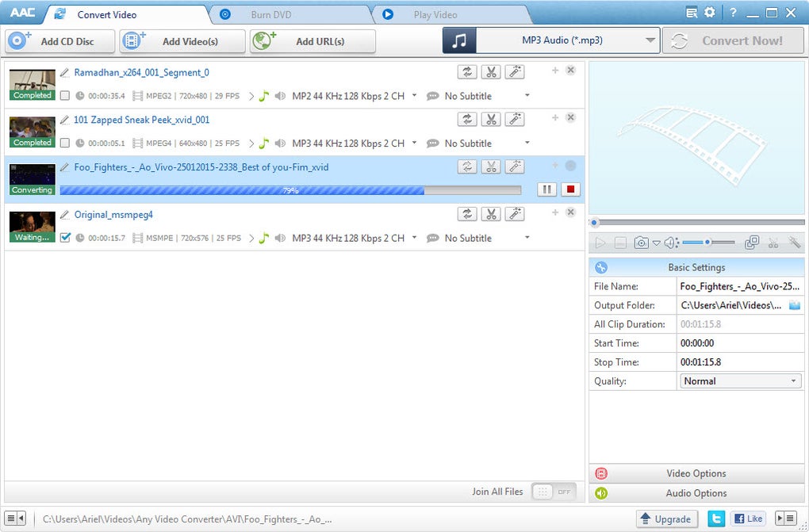Click the Start Time field
This screenshot has height=532, width=809.
pos(740,343)
